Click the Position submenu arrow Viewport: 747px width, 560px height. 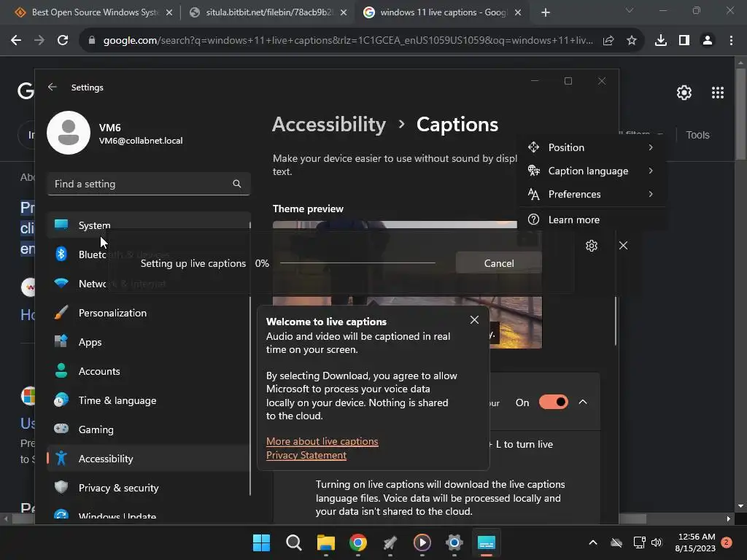(x=651, y=147)
